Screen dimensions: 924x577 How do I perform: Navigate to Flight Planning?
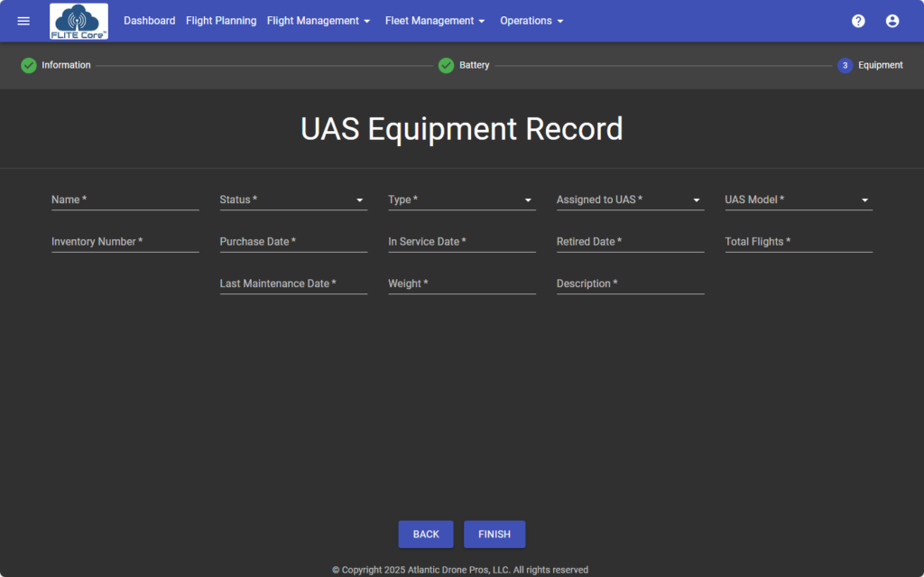click(x=221, y=21)
